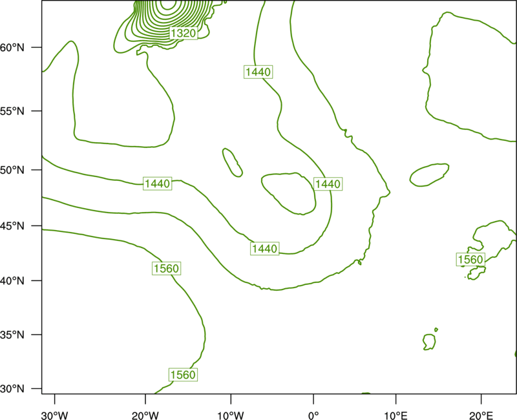Select the 1560 contour label near 19°E

click(x=470, y=260)
